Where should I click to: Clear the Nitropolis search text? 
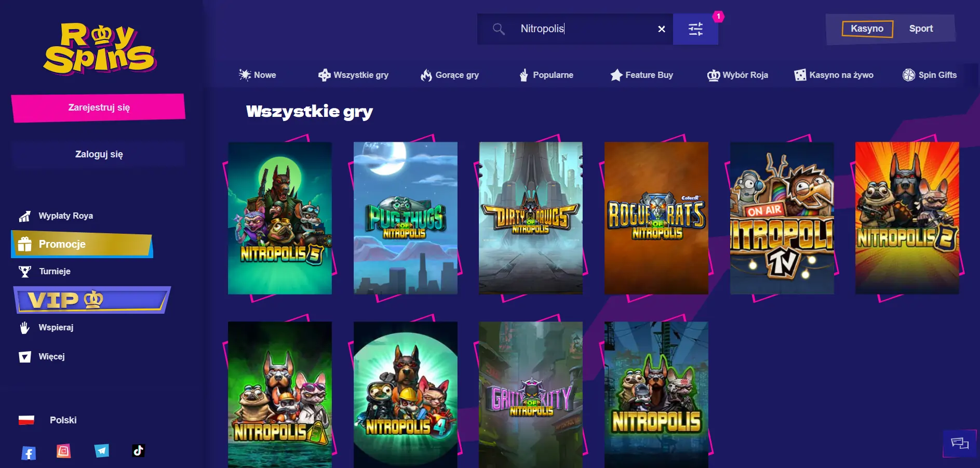pyautogui.click(x=661, y=29)
